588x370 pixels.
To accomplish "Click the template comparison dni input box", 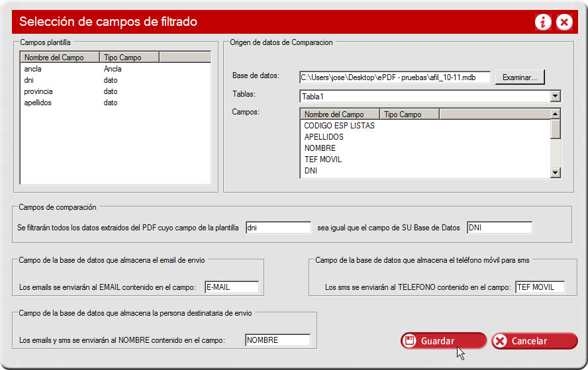I will pyautogui.click(x=278, y=228).
